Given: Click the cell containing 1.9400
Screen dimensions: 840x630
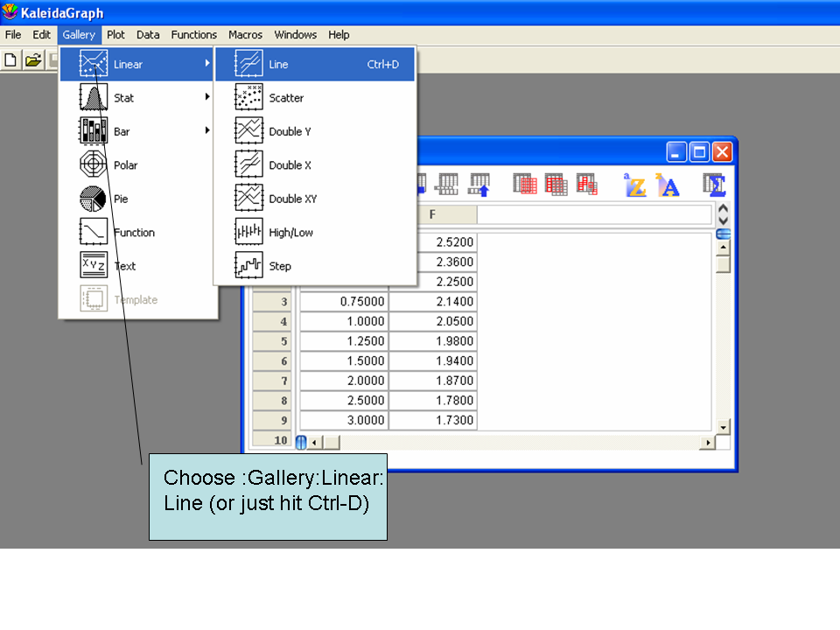Looking at the screenshot, I should [433, 361].
